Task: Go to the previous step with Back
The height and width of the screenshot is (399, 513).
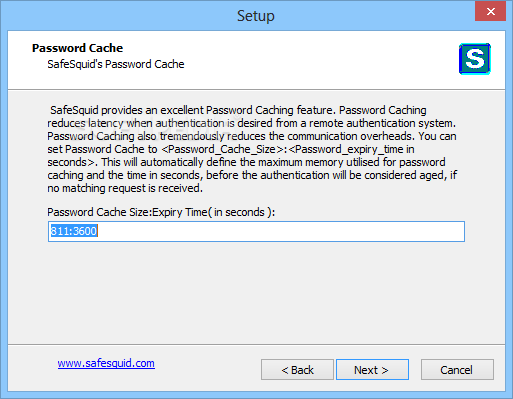Action: click(x=297, y=370)
